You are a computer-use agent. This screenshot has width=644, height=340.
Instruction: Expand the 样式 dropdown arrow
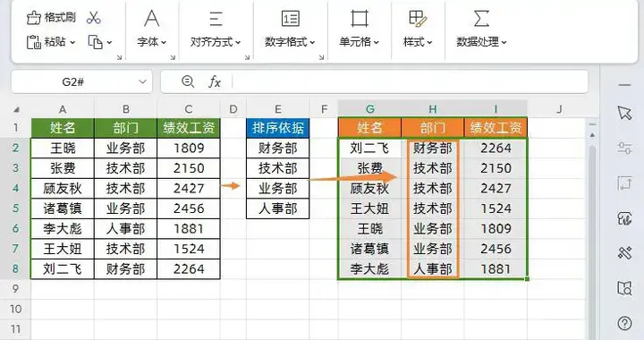point(429,42)
